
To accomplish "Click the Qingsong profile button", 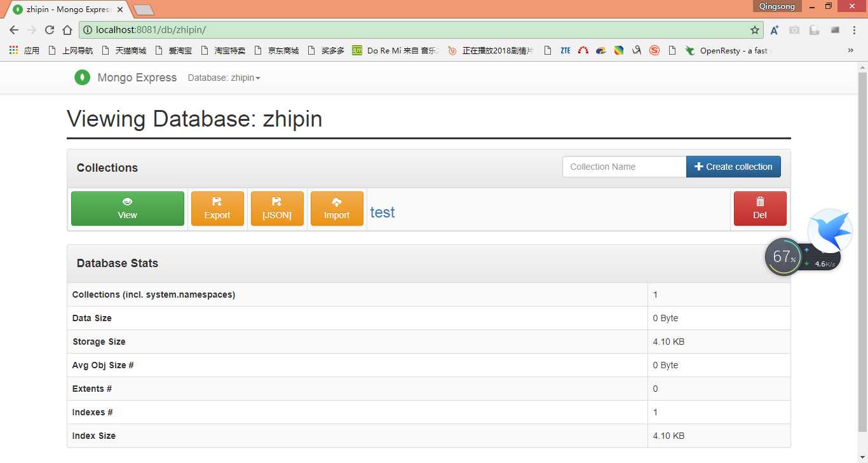I will [x=776, y=6].
